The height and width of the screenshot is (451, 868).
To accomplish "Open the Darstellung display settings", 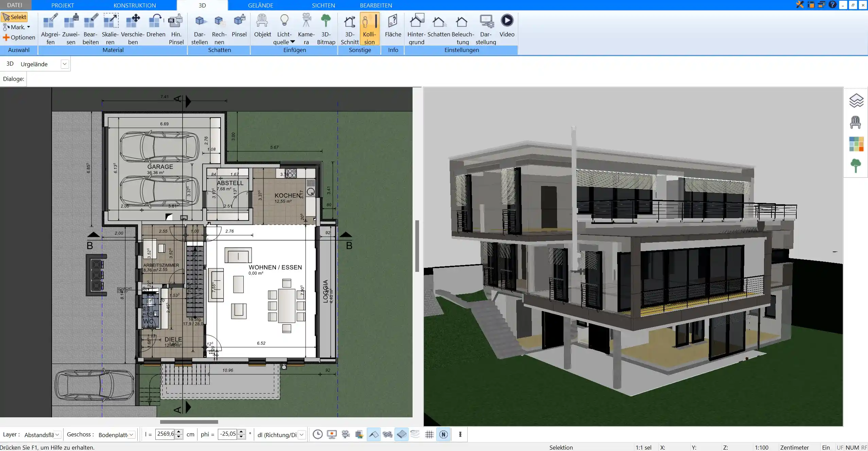I will point(486,29).
